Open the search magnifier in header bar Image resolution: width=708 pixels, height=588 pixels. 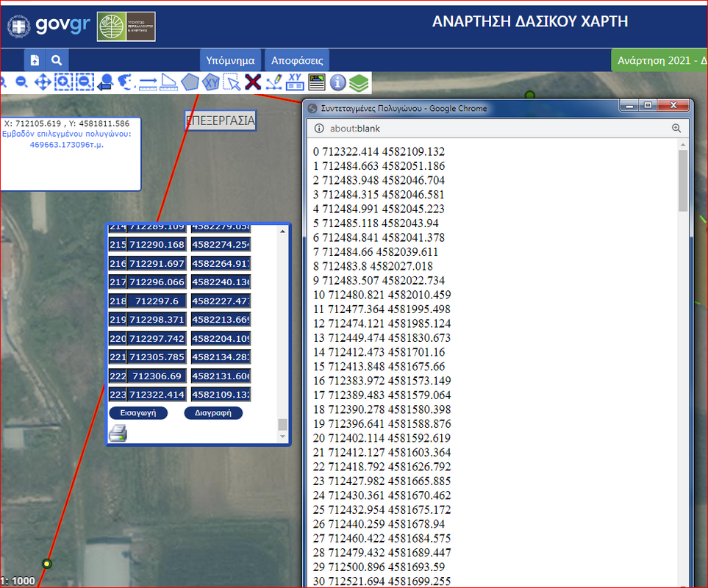[x=57, y=60]
